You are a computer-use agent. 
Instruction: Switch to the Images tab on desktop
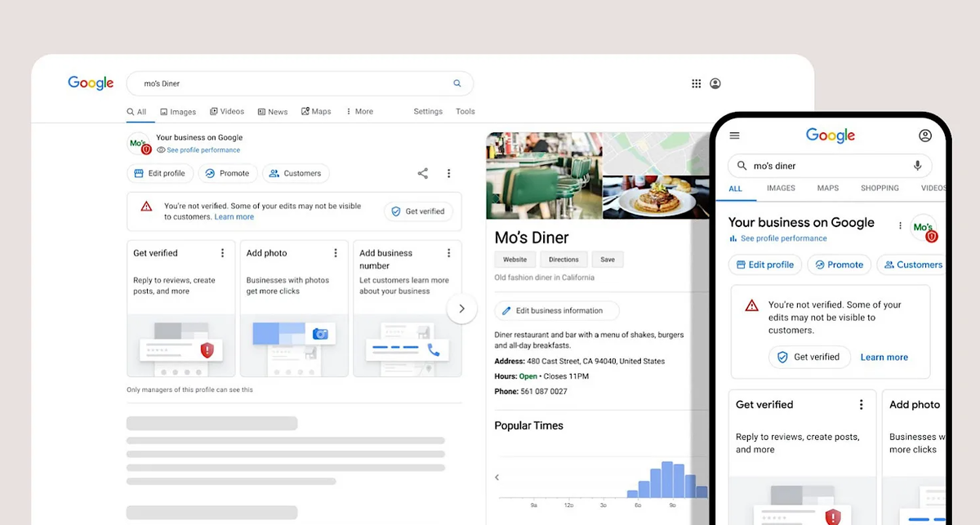(178, 112)
